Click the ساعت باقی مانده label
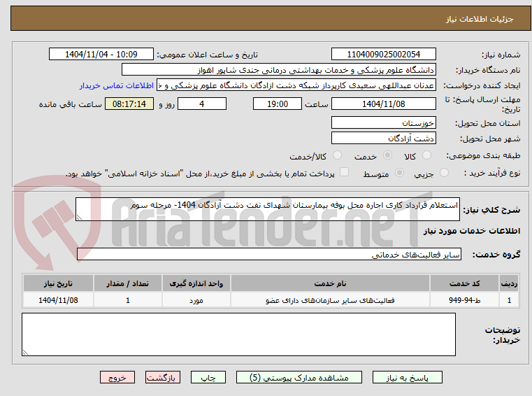The width and height of the screenshot is (532, 396). point(70,104)
